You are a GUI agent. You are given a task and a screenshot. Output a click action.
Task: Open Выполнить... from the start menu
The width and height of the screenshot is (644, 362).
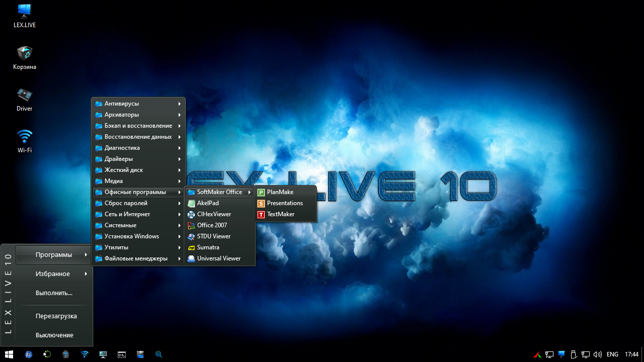[x=54, y=293]
